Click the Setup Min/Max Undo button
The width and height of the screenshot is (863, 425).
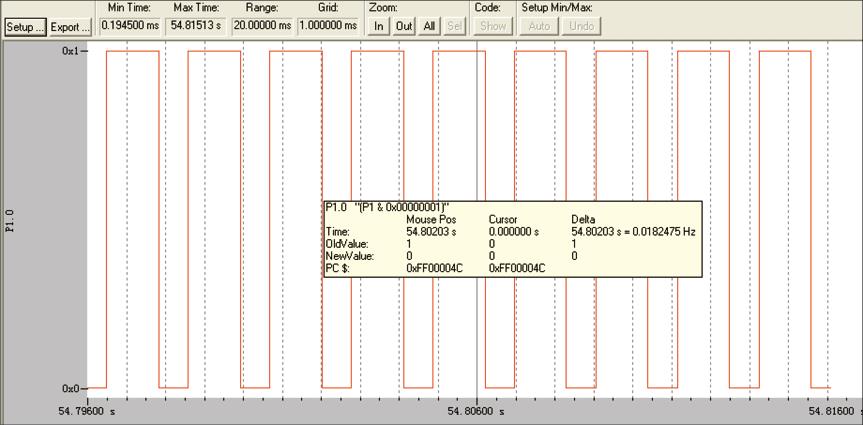click(581, 26)
